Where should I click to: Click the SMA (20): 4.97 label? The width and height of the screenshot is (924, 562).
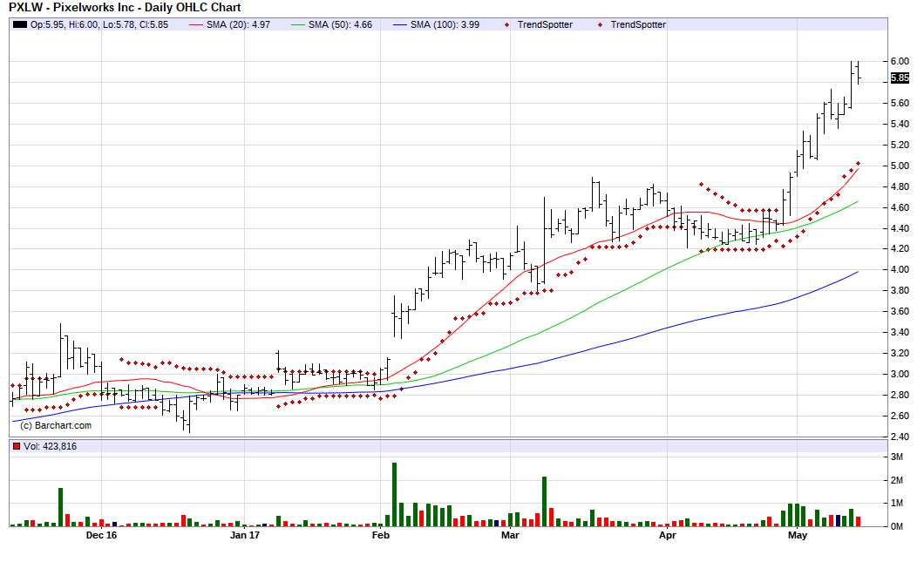238,24
